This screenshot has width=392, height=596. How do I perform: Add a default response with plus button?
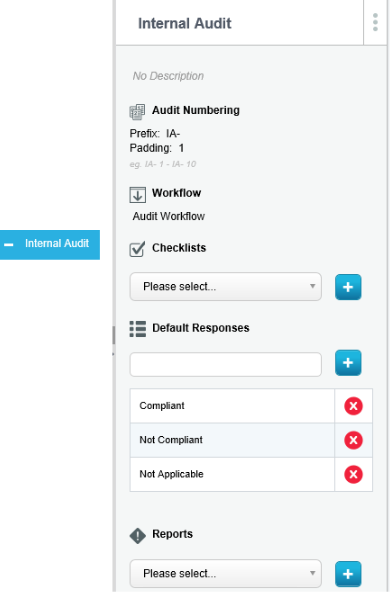(x=348, y=363)
